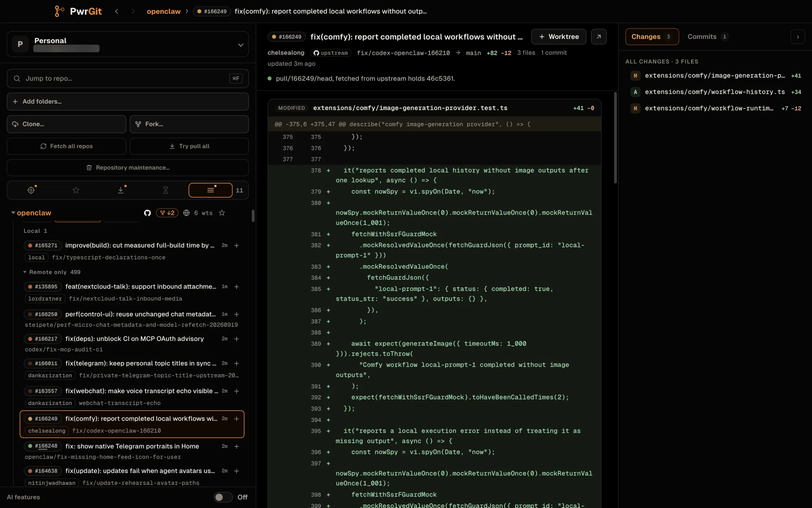
Task: Click Fetch all repos
Action: 67,146
